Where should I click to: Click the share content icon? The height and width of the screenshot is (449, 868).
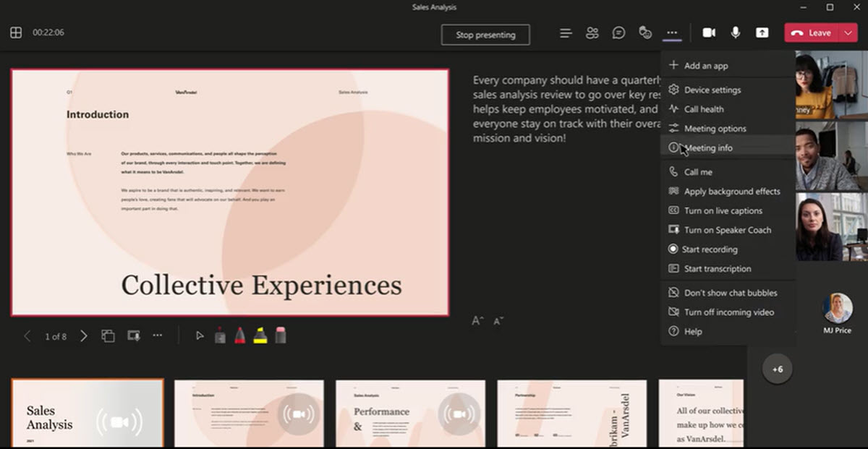(x=762, y=33)
